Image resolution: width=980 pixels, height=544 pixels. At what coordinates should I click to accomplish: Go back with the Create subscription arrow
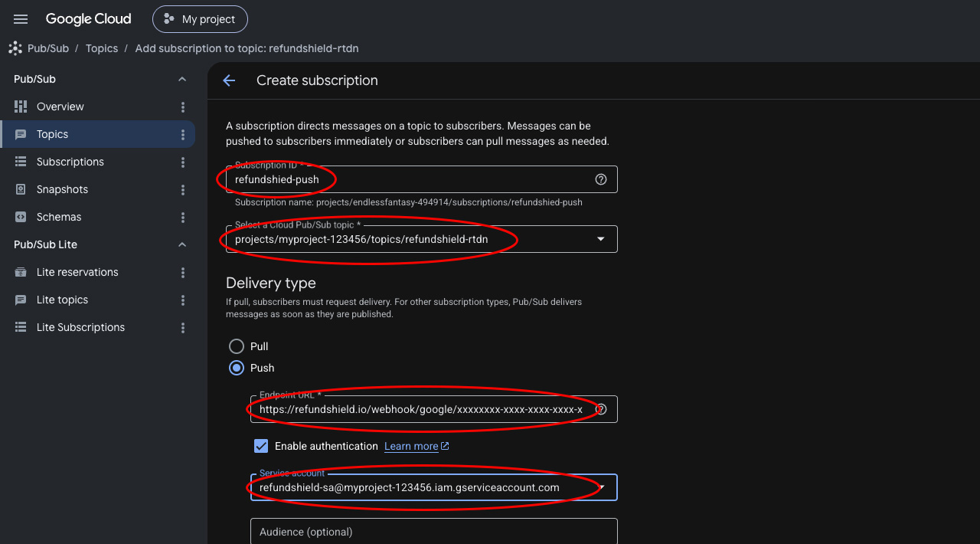pos(229,80)
